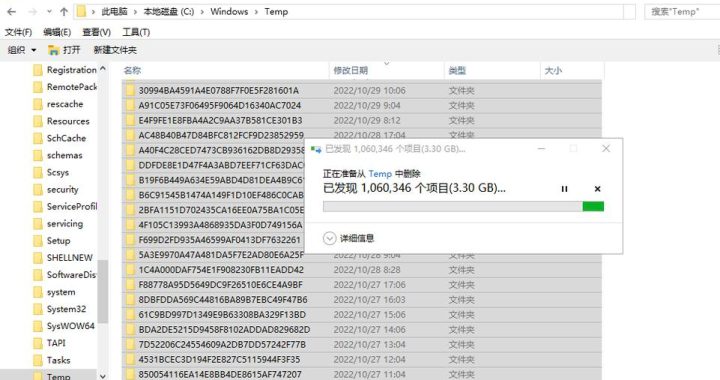
Task: Open the 组织 dropdown in toolbar
Action: [22, 50]
